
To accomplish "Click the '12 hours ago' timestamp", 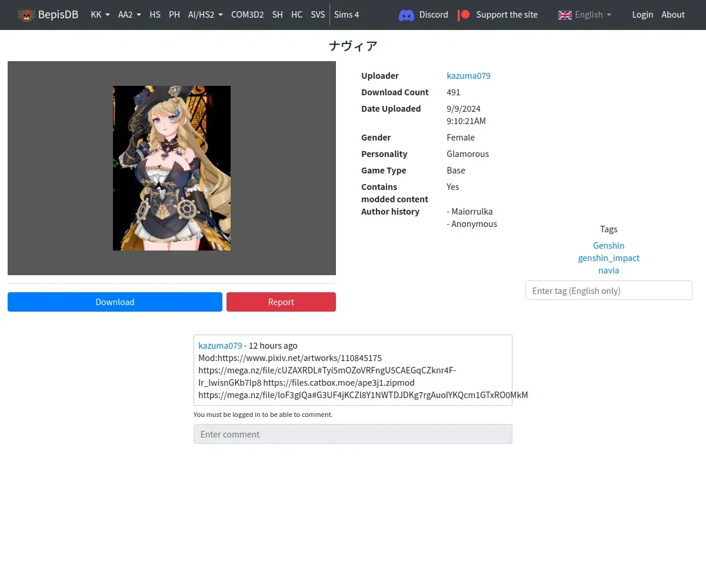I will coord(273,346).
